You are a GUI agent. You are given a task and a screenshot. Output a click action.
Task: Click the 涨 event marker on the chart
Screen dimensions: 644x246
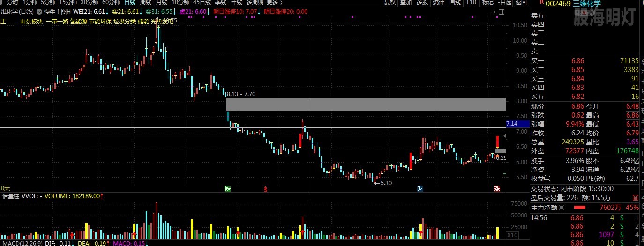click(497, 189)
